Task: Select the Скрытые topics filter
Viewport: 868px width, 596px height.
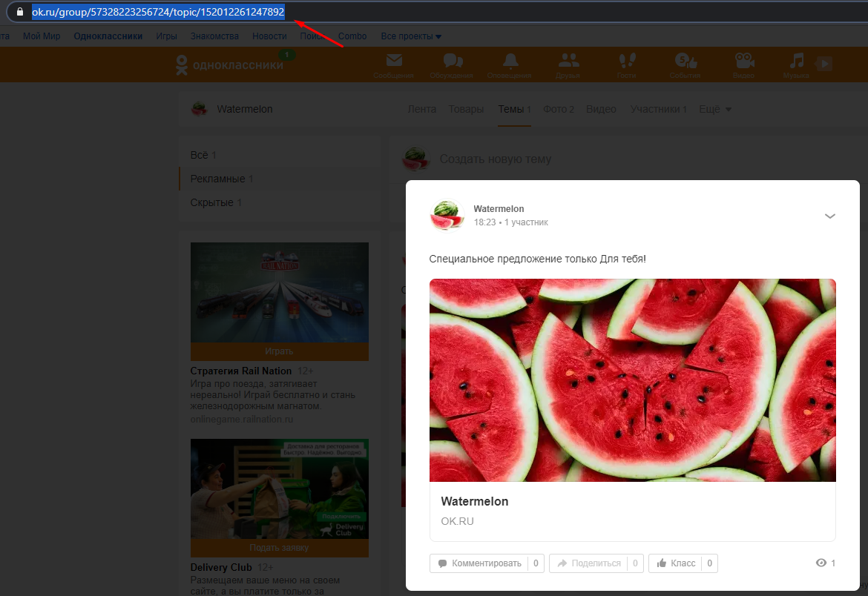Action: coord(280,202)
